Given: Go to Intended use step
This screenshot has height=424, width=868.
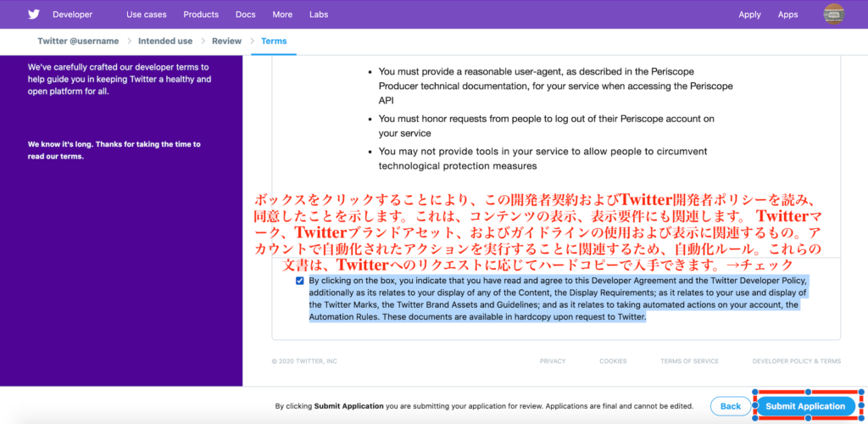Looking at the screenshot, I should click(x=165, y=41).
